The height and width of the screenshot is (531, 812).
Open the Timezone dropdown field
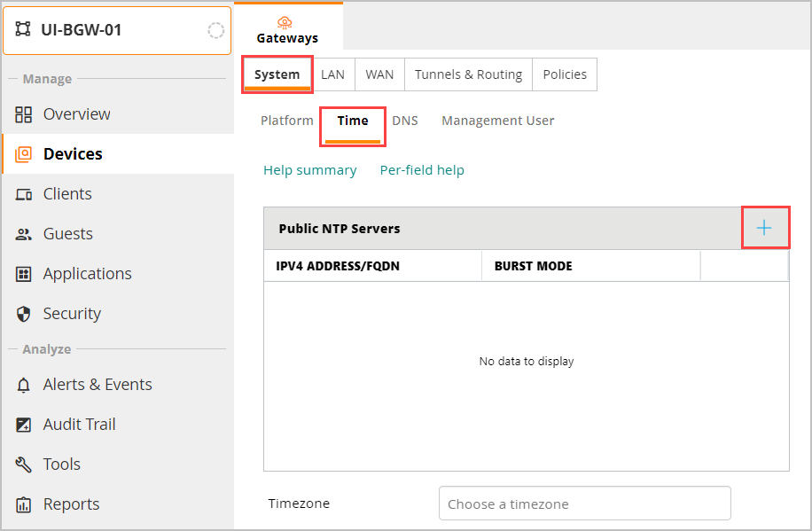click(584, 504)
